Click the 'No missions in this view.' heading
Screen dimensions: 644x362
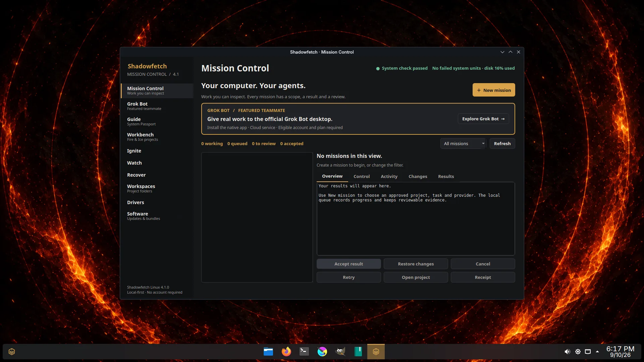coord(349,156)
